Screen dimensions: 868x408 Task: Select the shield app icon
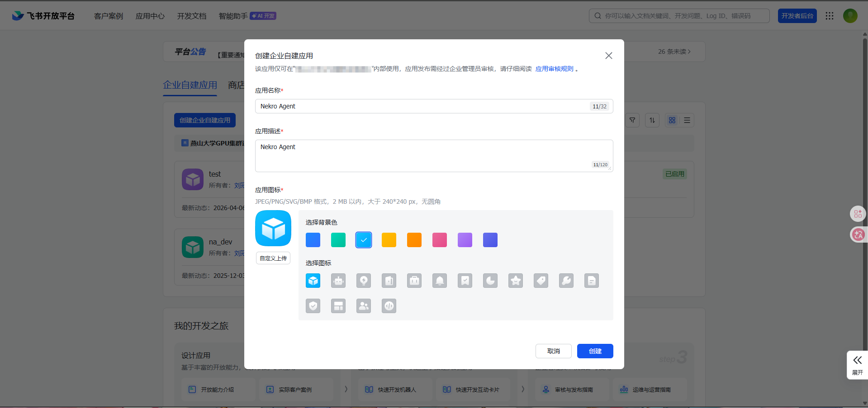point(313,306)
